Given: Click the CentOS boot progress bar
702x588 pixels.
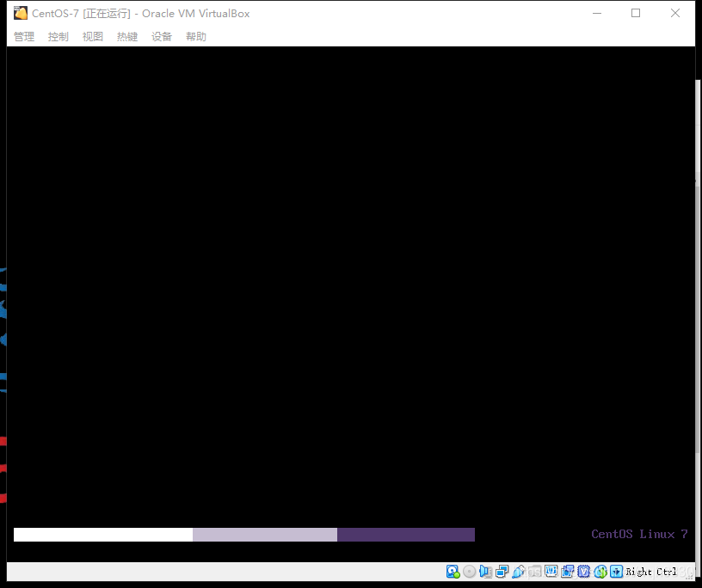Looking at the screenshot, I should 244,535.
